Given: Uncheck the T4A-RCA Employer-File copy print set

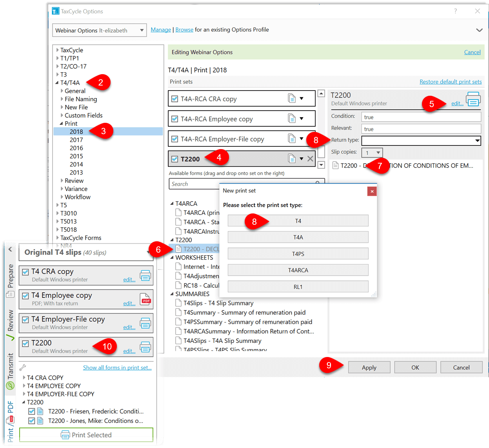Looking at the screenshot, I should 175,139.
